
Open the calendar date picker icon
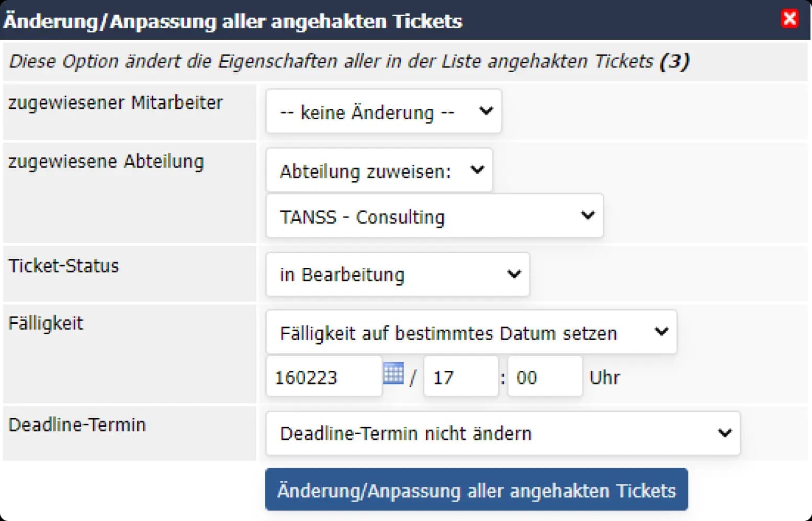[x=393, y=373]
